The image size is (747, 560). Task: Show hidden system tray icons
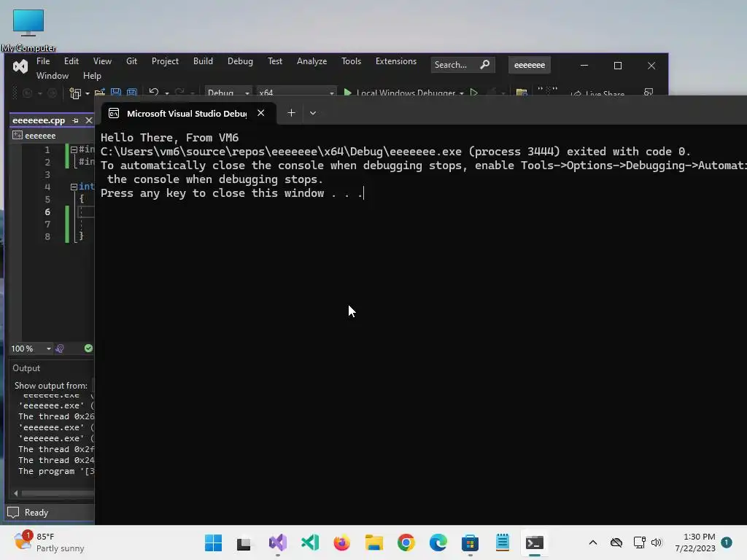[592, 542]
